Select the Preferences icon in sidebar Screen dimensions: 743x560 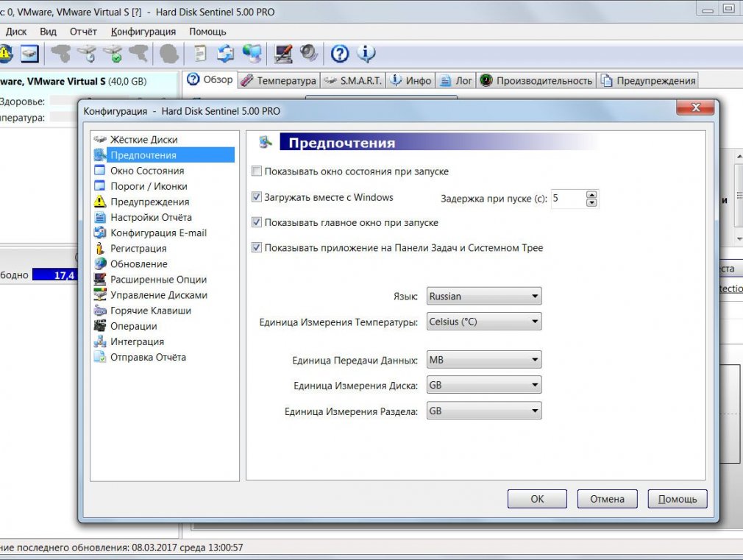pyautogui.click(x=100, y=155)
